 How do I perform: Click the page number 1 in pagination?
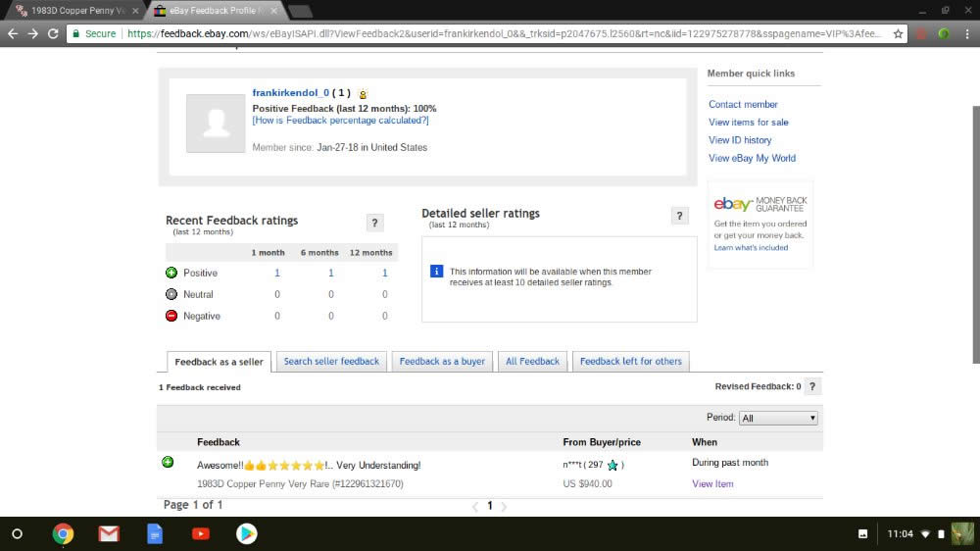pos(489,505)
